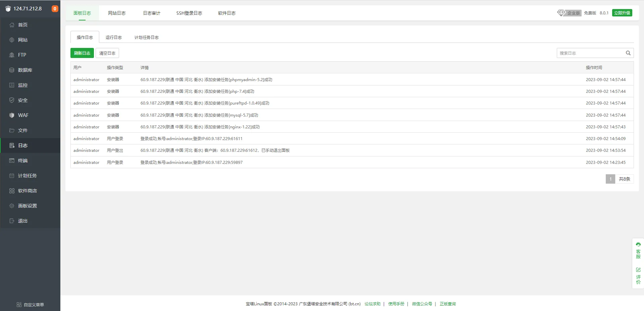Select the 运行日志 sub-tab
The image size is (644, 311).
click(x=114, y=37)
